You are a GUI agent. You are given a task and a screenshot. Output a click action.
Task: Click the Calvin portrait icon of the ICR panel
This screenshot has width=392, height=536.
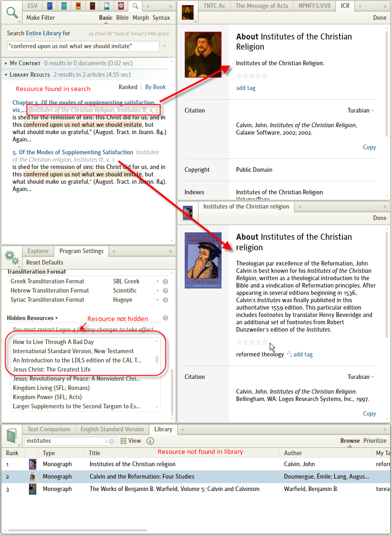(x=187, y=12)
